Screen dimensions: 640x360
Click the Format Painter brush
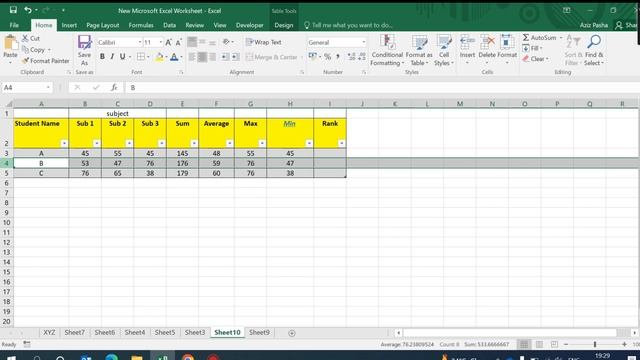25,61
